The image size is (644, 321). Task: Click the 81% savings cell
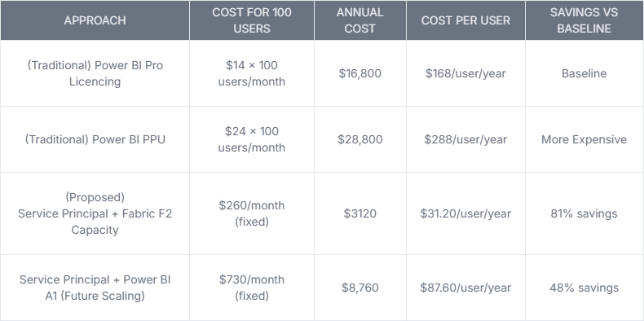(584, 213)
